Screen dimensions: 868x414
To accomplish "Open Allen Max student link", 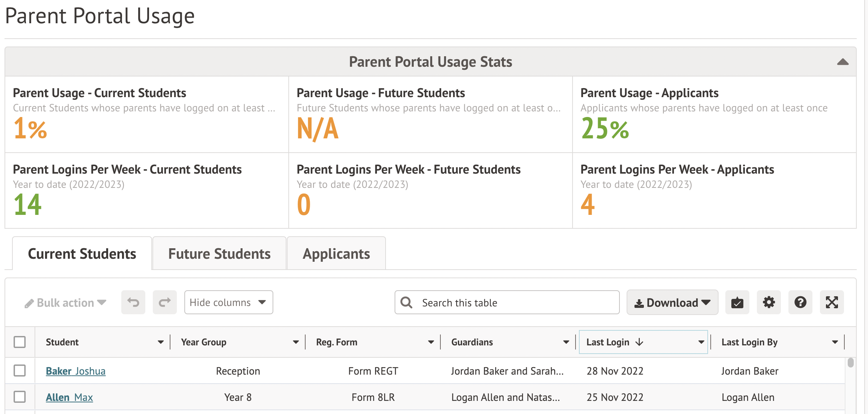I will 69,397.
